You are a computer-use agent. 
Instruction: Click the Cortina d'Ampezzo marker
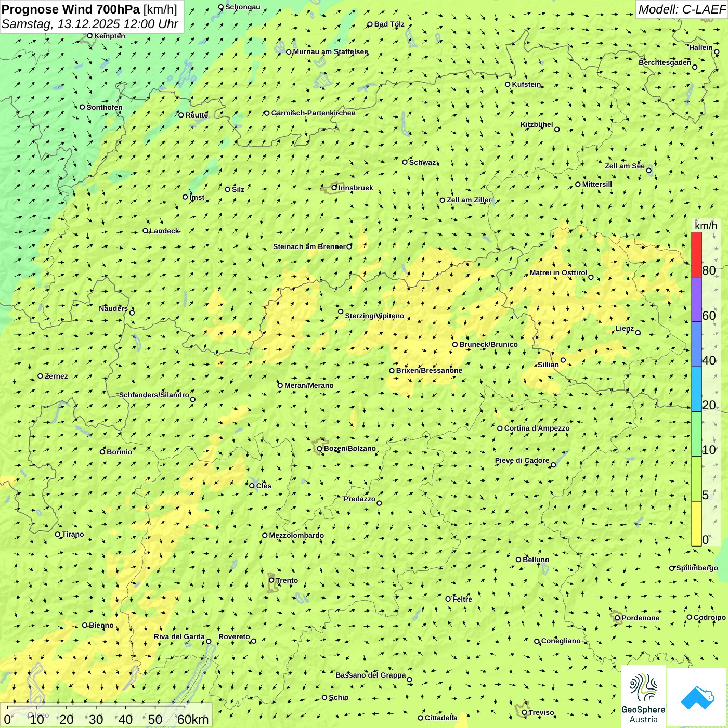[x=500, y=428]
